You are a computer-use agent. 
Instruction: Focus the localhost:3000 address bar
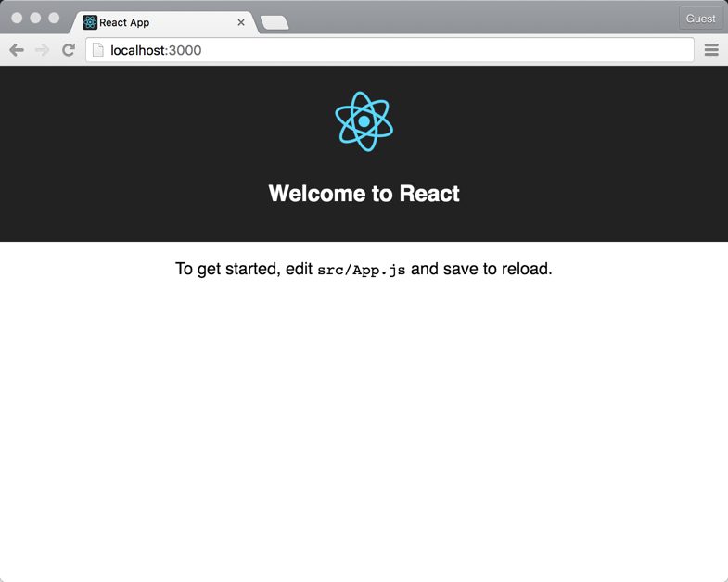390,50
